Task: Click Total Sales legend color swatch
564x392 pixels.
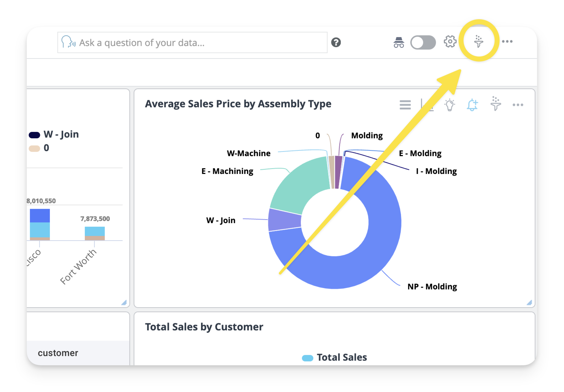Action: coord(307,358)
